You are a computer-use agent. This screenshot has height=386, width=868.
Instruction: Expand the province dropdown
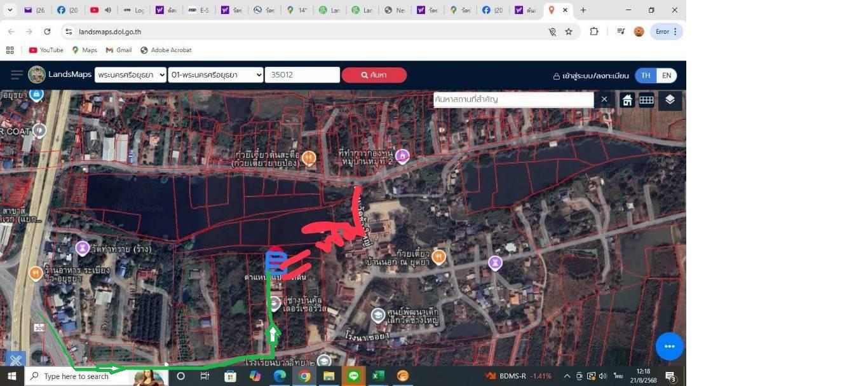(130, 75)
